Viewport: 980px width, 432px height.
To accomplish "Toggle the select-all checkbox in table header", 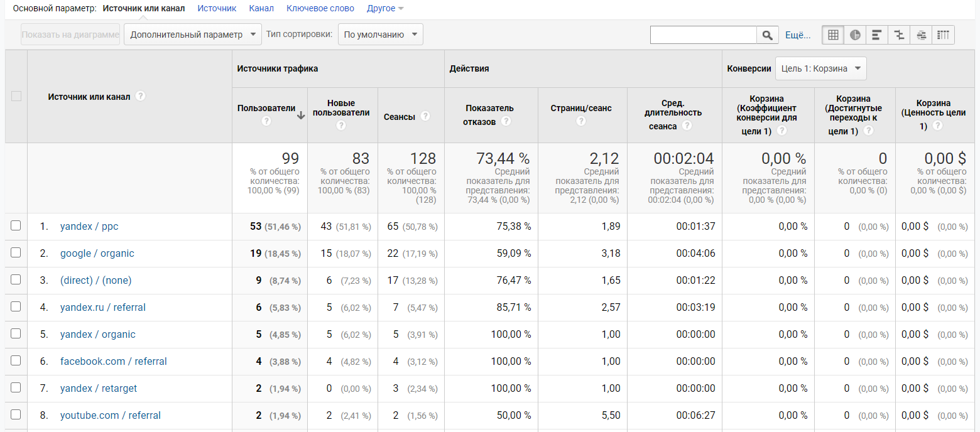I will 16,96.
